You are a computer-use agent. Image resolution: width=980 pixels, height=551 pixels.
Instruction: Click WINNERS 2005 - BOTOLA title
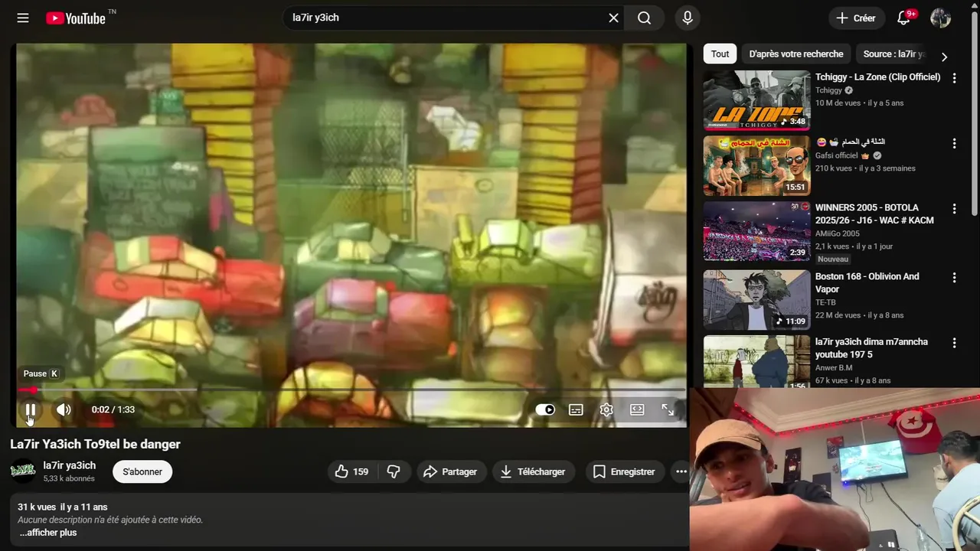tap(874, 214)
